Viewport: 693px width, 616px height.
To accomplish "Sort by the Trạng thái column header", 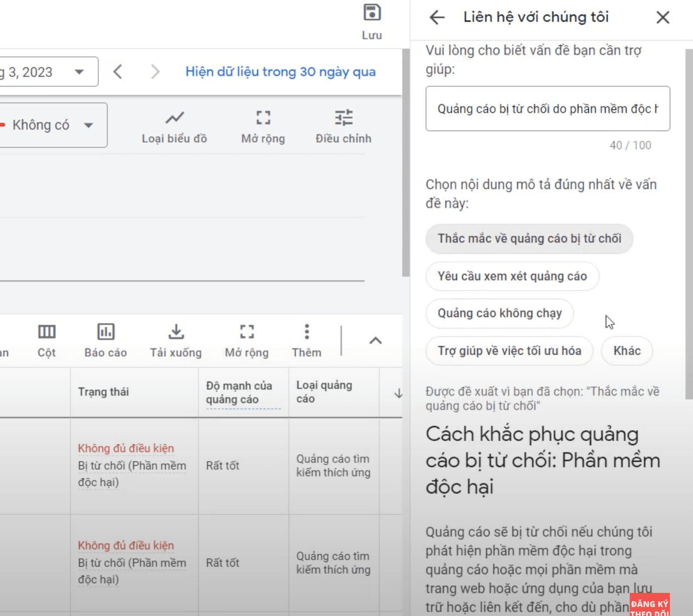I will click(x=103, y=392).
